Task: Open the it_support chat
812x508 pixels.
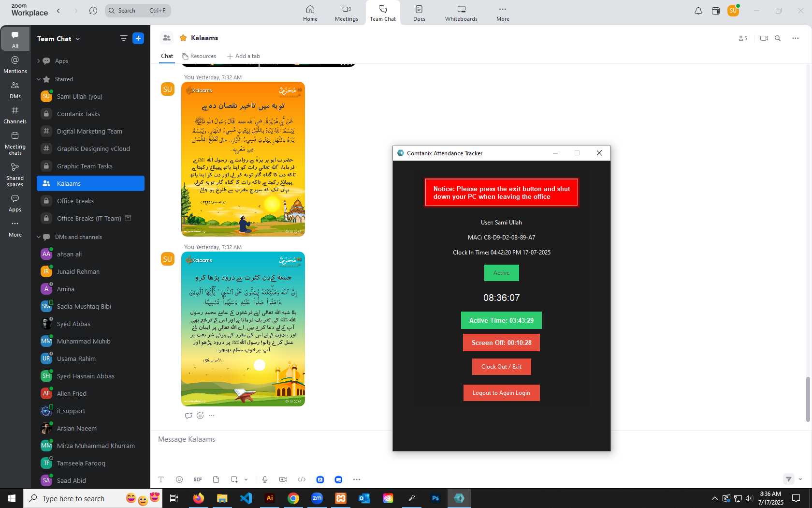Action: 90,411
